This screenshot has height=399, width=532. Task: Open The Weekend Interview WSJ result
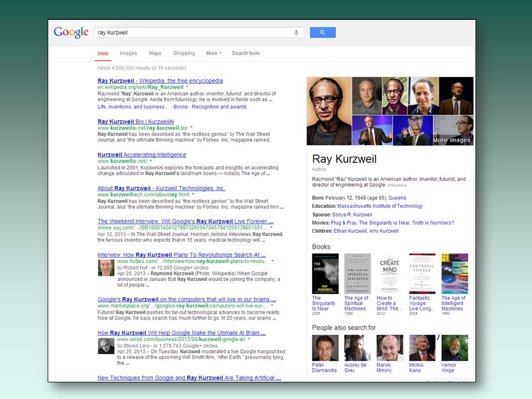186,221
